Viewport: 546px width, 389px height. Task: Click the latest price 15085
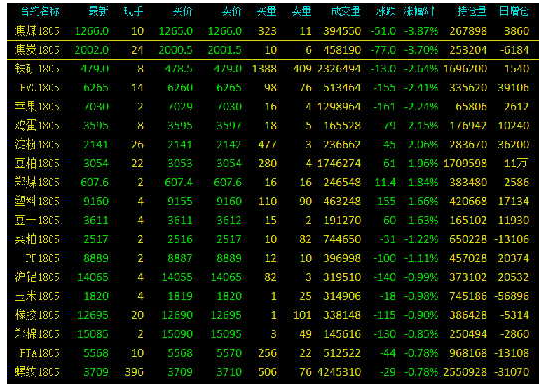(93, 334)
